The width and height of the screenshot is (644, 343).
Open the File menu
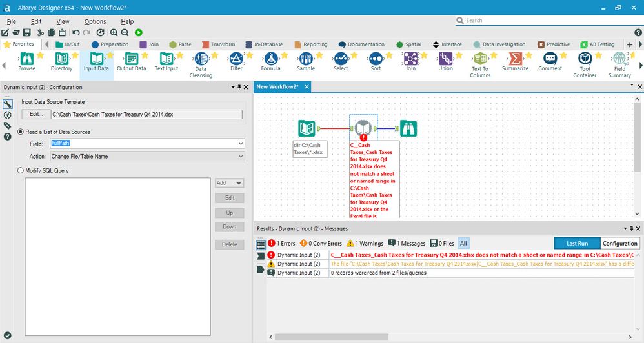click(12, 21)
